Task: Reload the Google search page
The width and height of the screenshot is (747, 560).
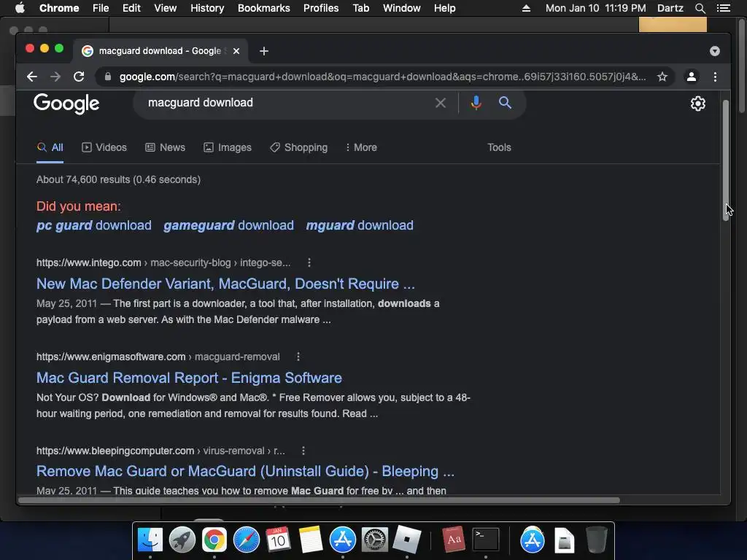Action: [79, 77]
